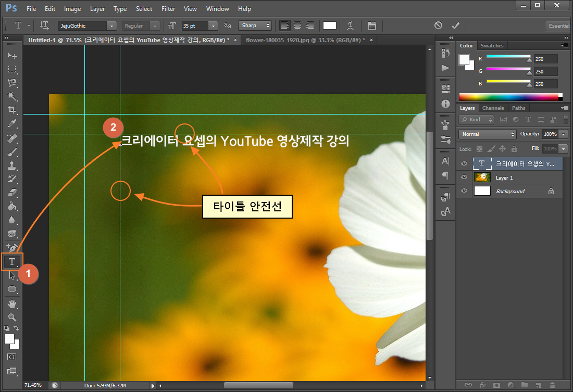Select the Ellipse shape tool
The image size is (573, 392).
[x=11, y=289]
